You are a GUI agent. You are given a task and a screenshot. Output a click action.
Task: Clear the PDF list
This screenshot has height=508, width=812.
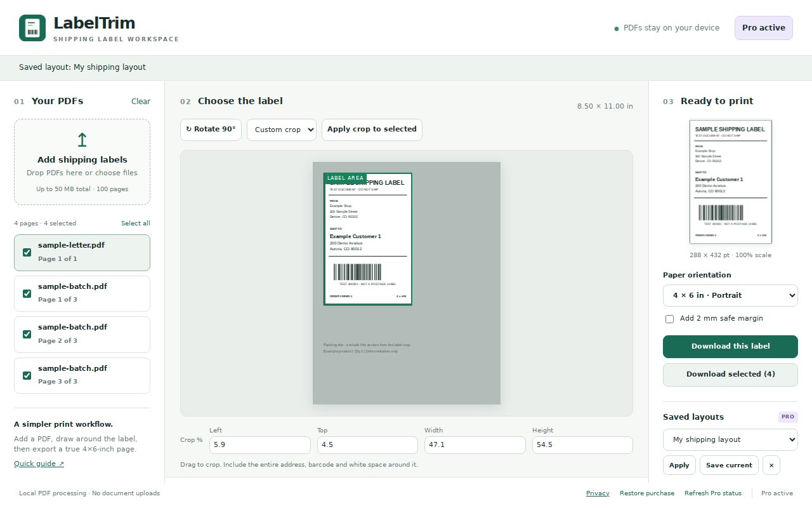[x=141, y=102]
